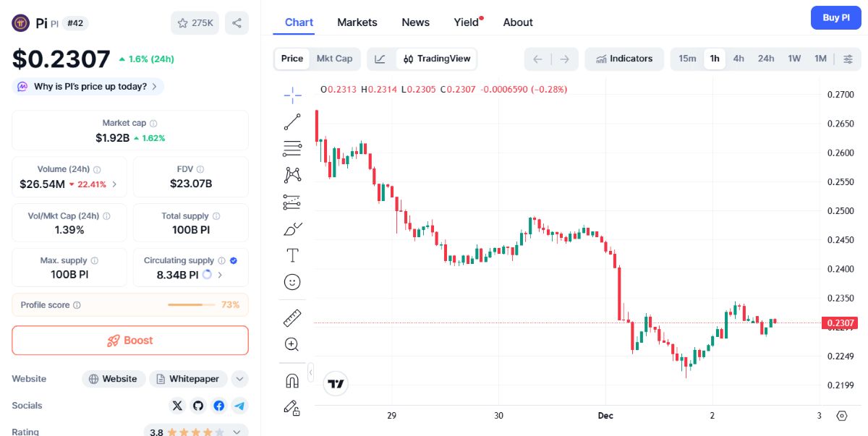
Task: Open the Markets tab
Action: tap(357, 22)
